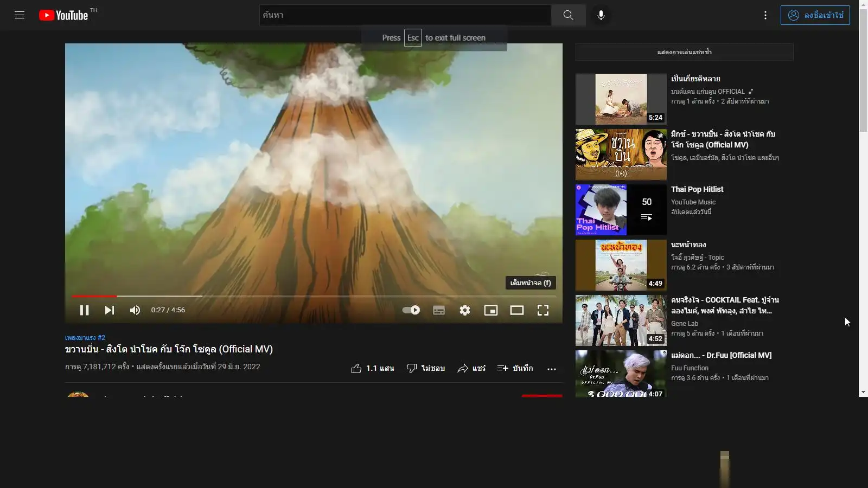Click the Fuu Function channel name

click(690, 368)
